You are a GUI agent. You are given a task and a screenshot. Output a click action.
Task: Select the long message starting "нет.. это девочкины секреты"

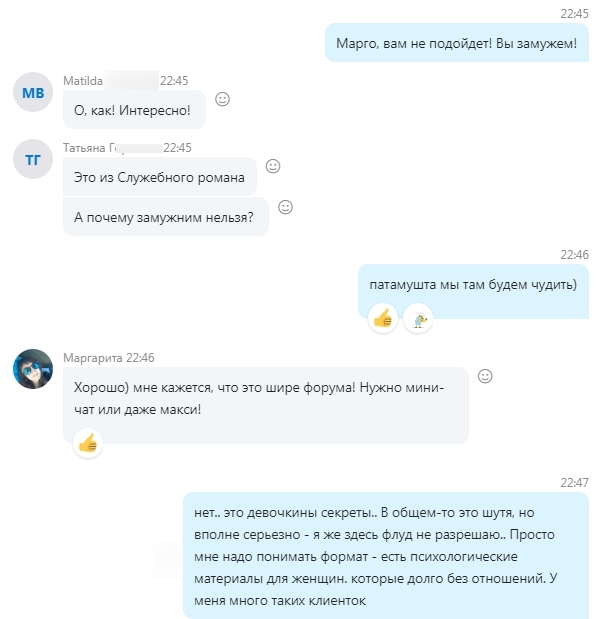click(x=386, y=555)
